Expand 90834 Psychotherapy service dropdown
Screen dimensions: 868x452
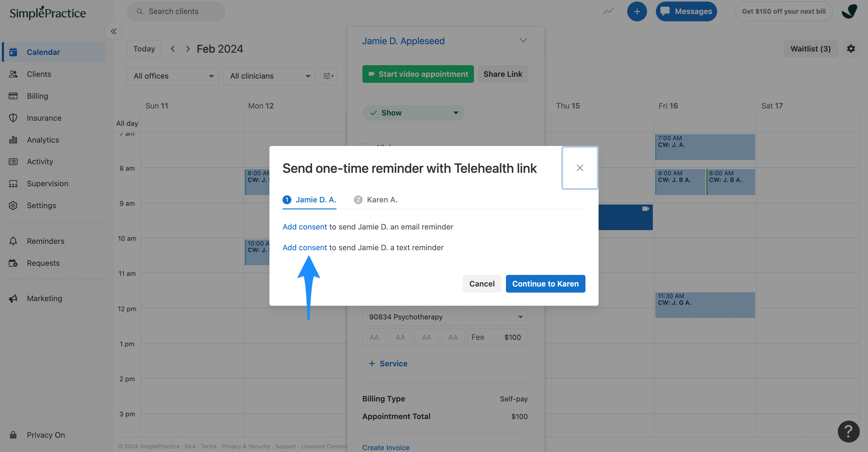(x=445, y=317)
